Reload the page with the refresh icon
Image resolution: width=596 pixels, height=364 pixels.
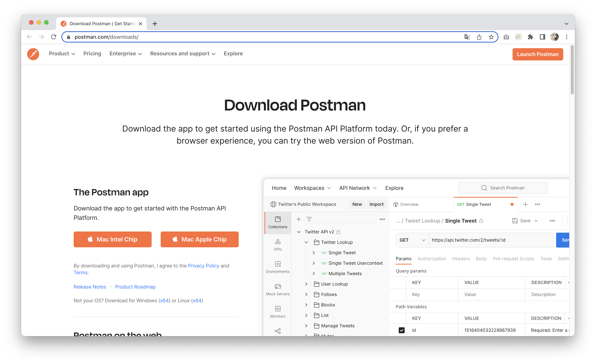pyautogui.click(x=54, y=37)
